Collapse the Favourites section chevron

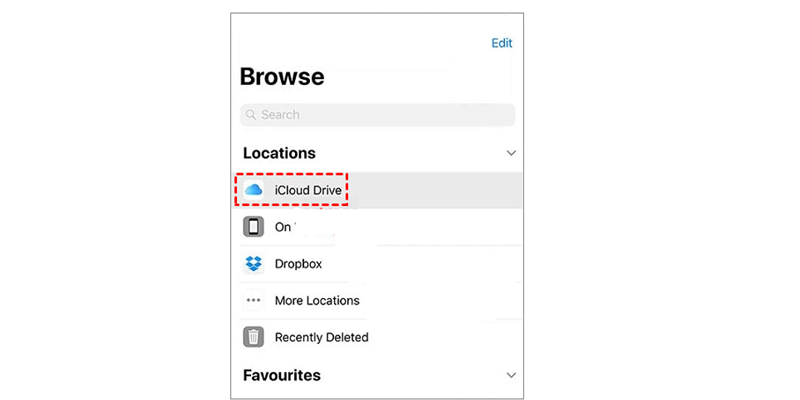point(511,376)
